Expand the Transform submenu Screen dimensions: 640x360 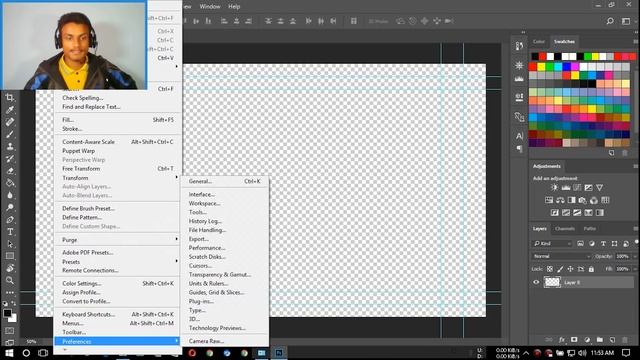(118, 178)
